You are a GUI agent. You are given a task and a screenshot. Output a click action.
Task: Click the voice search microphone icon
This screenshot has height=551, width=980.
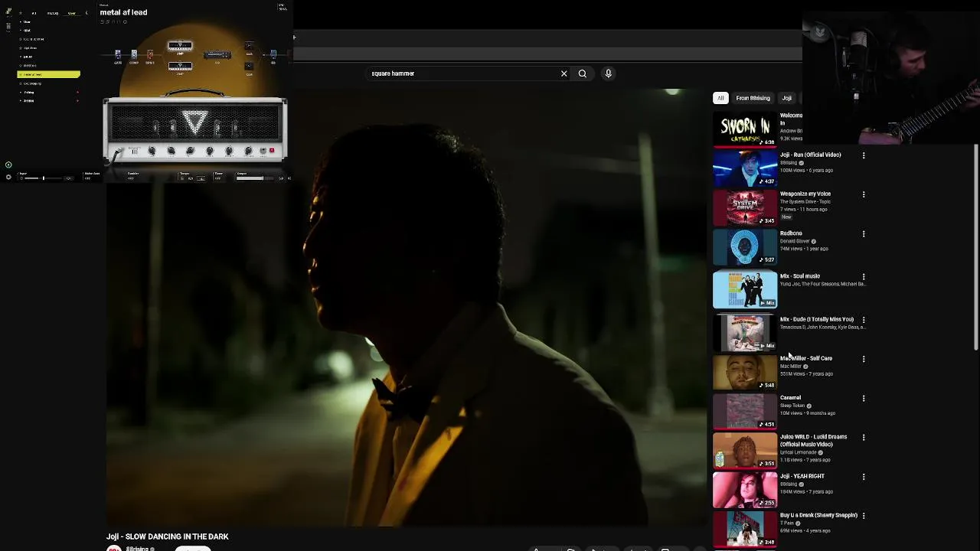click(x=609, y=73)
